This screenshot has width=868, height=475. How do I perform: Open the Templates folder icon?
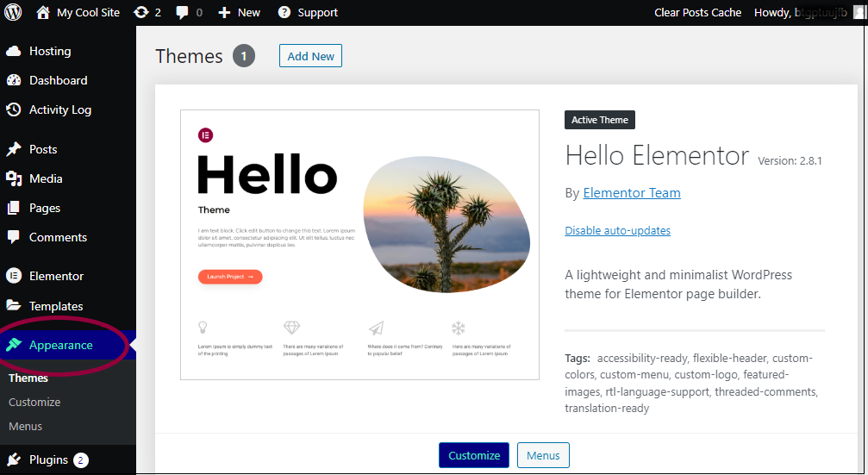[14, 305]
